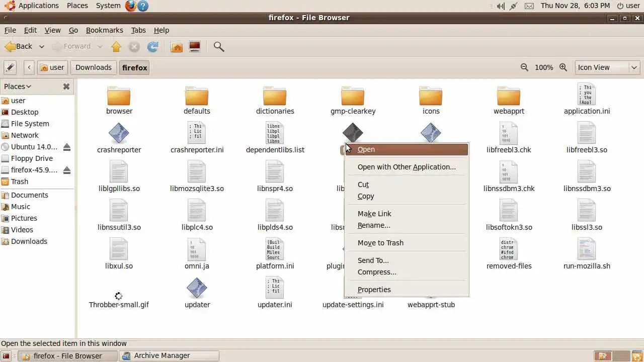
Task: Choose Send To in context menu
Action: point(407,260)
